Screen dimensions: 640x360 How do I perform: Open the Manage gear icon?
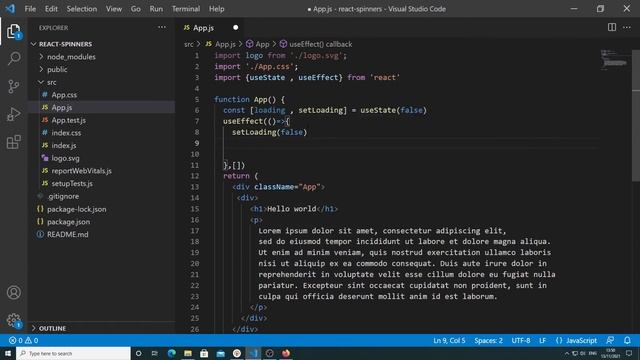(x=13, y=320)
